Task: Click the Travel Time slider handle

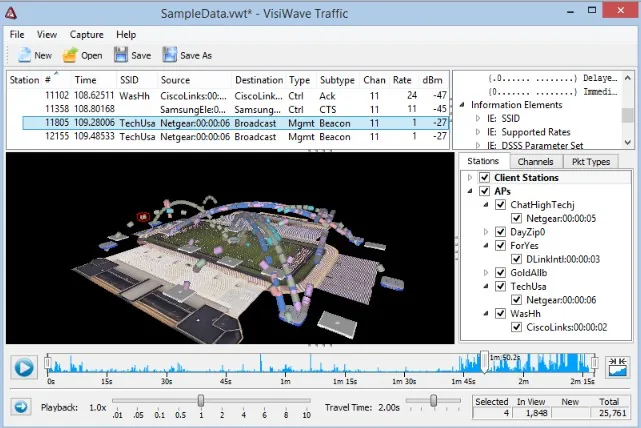Action: (433, 400)
